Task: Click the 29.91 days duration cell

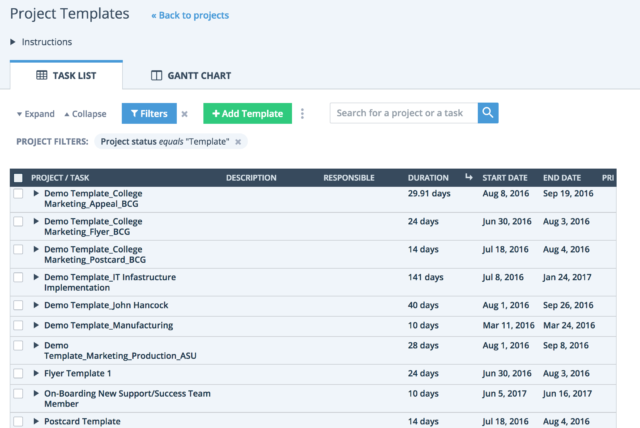Action: [429, 193]
